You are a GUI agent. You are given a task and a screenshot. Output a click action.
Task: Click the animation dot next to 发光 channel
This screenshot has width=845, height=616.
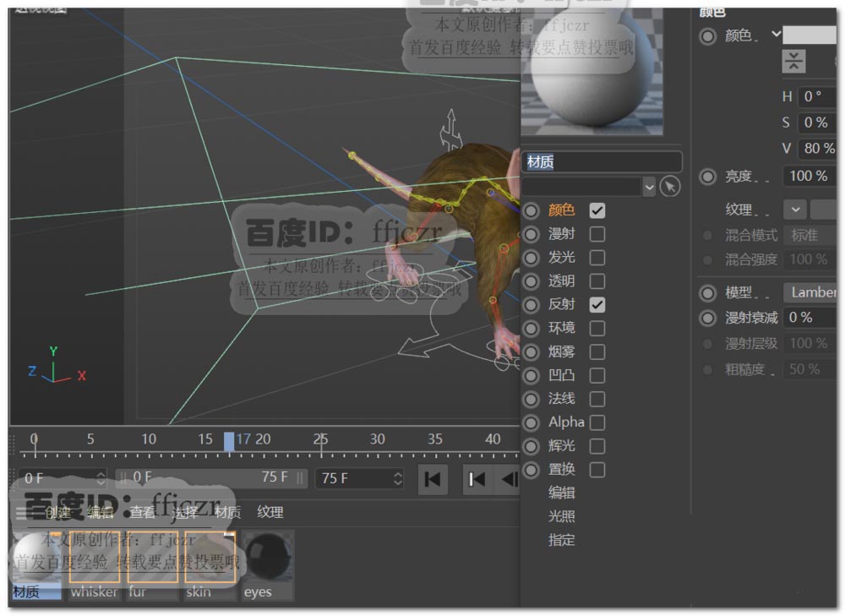[531, 258]
